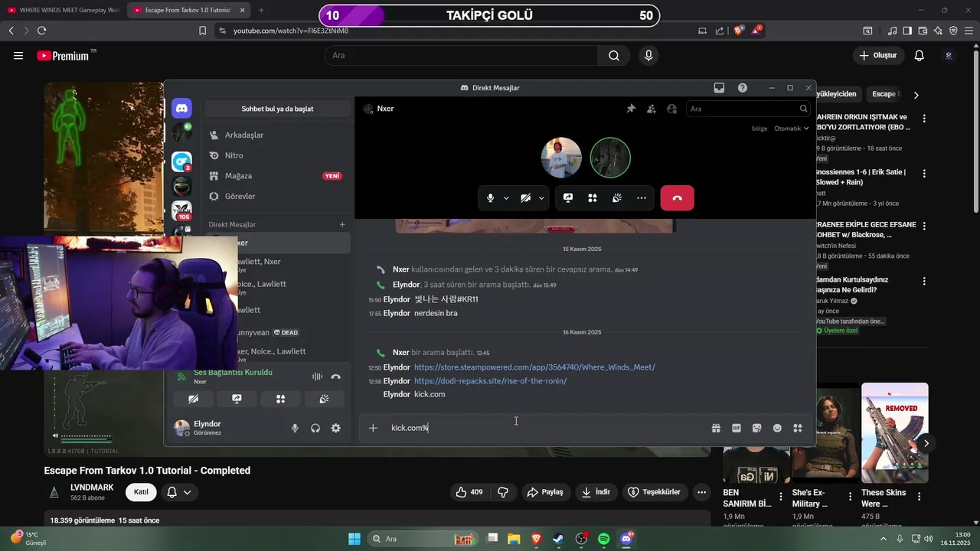The image size is (980, 551).
Task: Open Arkadaşlar in Discord sidebar
Action: pos(276,135)
